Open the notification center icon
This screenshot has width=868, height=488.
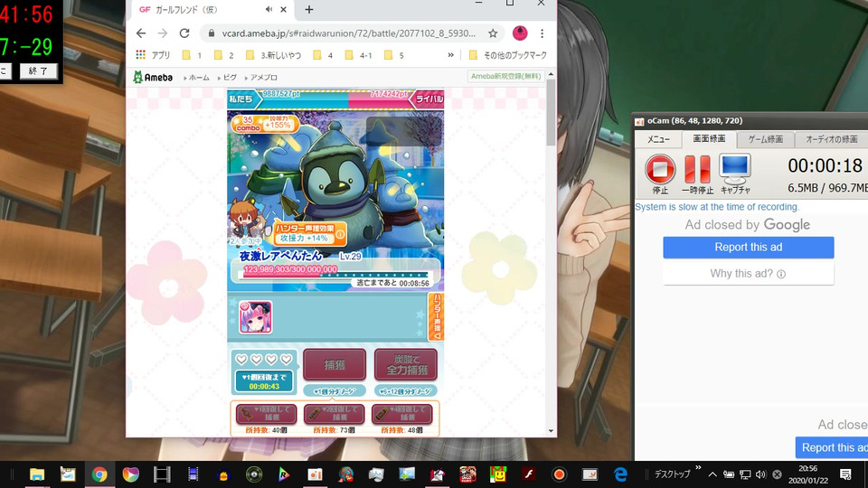point(845,474)
